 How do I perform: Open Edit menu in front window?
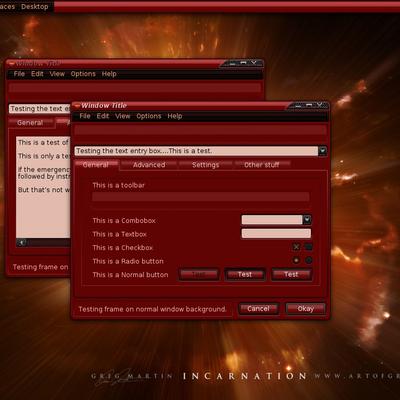click(x=103, y=116)
